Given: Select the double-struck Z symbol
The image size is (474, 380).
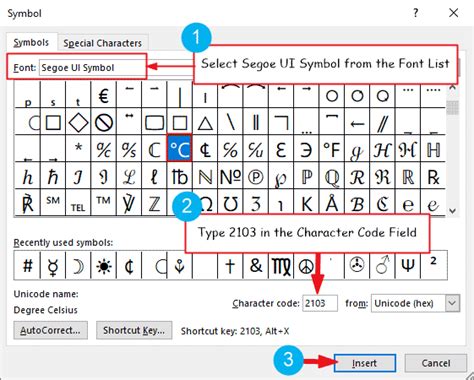Looking at the screenshot, I should click(154, 202).
